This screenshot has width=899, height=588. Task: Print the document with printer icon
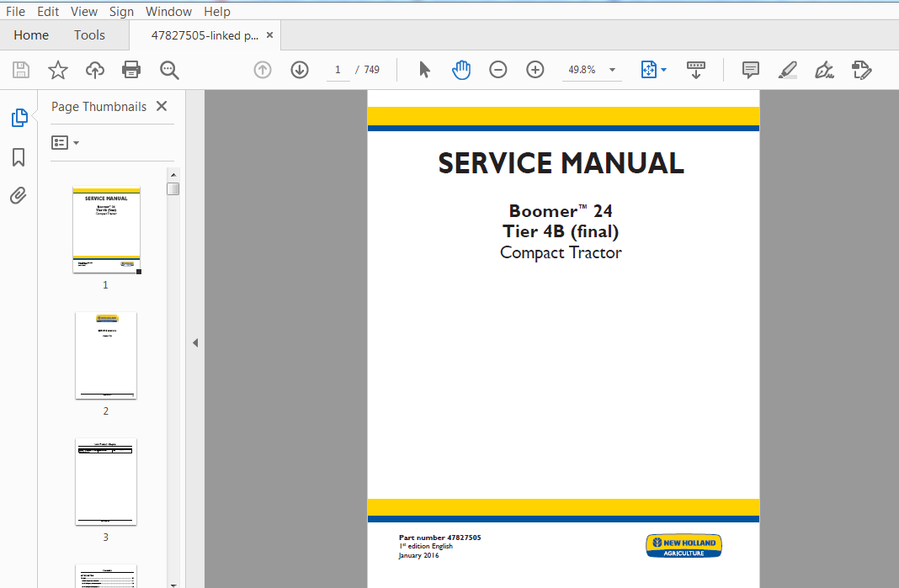click(131, 70)
